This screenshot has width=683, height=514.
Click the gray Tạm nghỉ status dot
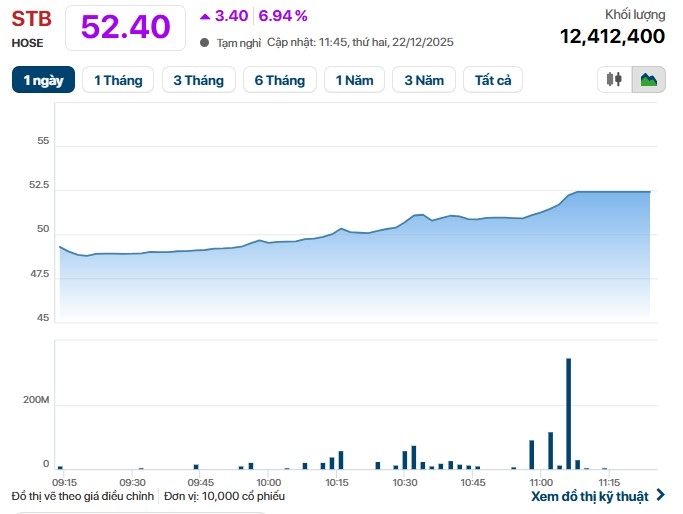coord(205,43)
